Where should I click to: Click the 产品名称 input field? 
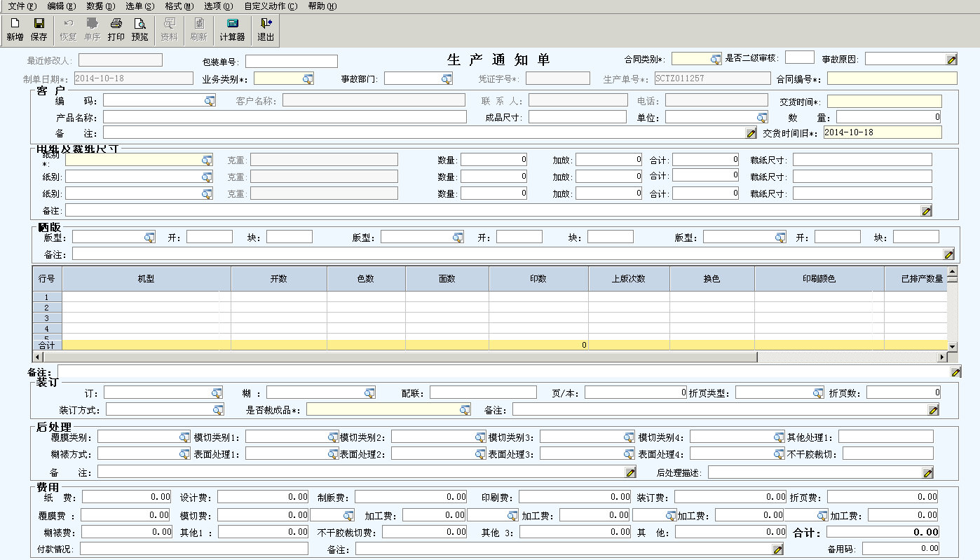click(284, 117)
